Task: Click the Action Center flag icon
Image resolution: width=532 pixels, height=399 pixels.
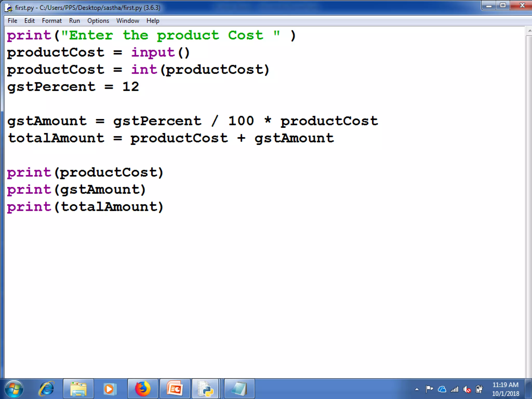Action: [429, 389]
